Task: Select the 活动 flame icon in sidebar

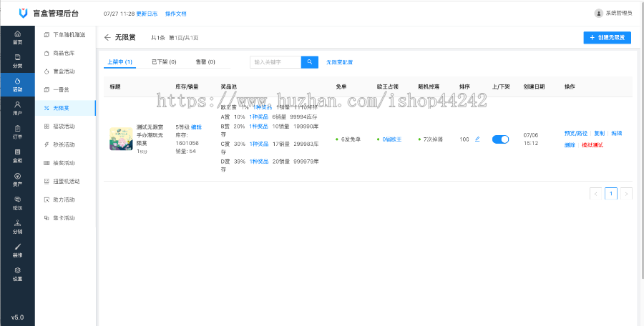Action: (x=17, y=81)
